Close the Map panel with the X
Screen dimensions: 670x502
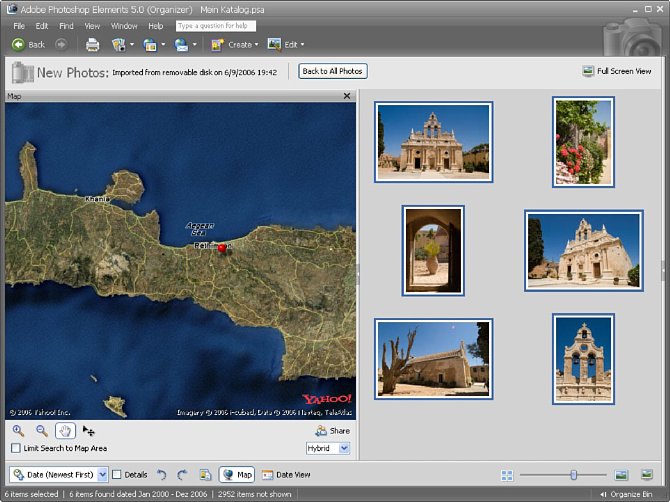pyautogui.click(x=347, y=96)
